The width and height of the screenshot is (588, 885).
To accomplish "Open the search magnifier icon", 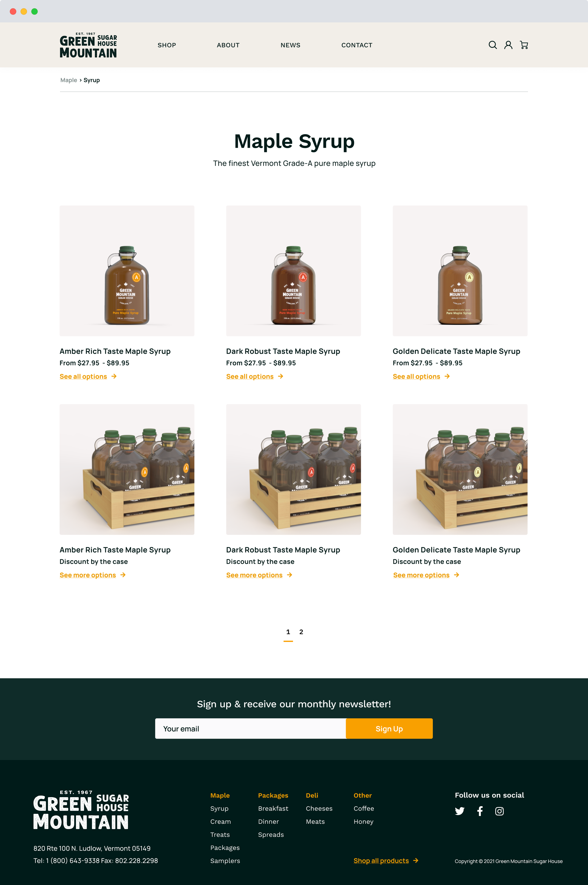I will 493,45.
